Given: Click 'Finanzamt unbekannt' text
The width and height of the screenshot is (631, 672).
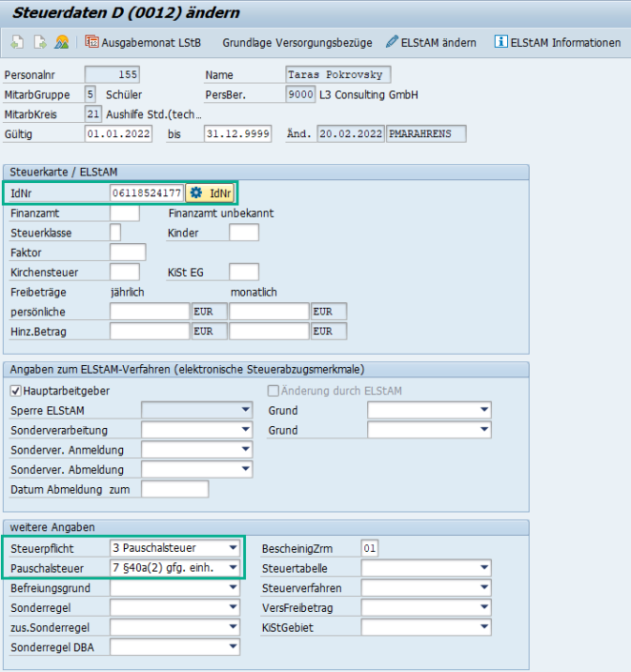Looking at the screenshot, I should 221,213.
